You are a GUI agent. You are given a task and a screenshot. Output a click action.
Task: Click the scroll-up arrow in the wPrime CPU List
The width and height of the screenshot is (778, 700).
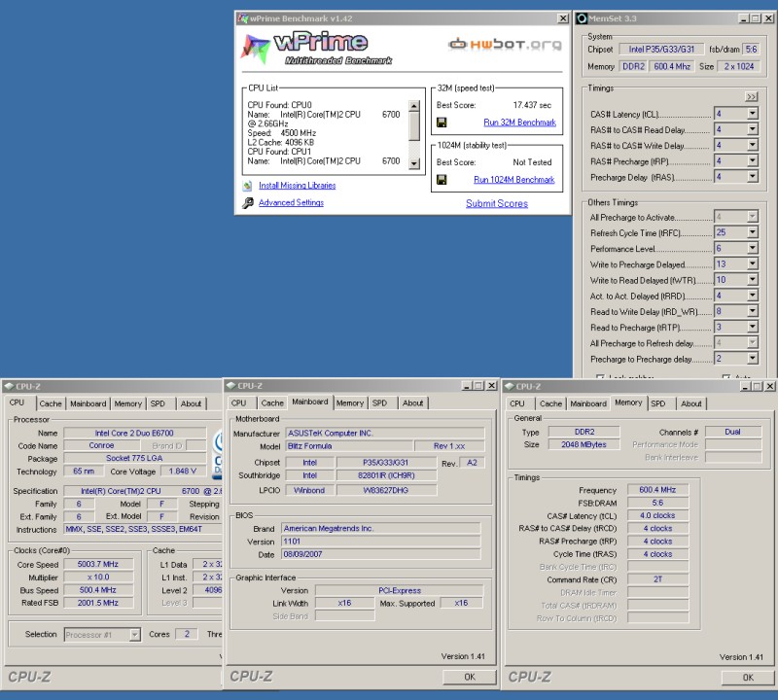coord(414,106)
